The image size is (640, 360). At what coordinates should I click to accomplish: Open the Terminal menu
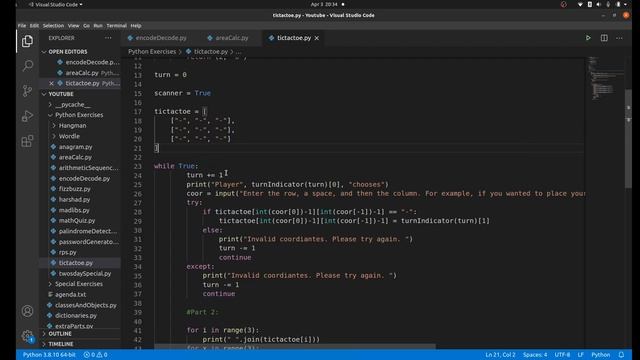pos(117,26)
